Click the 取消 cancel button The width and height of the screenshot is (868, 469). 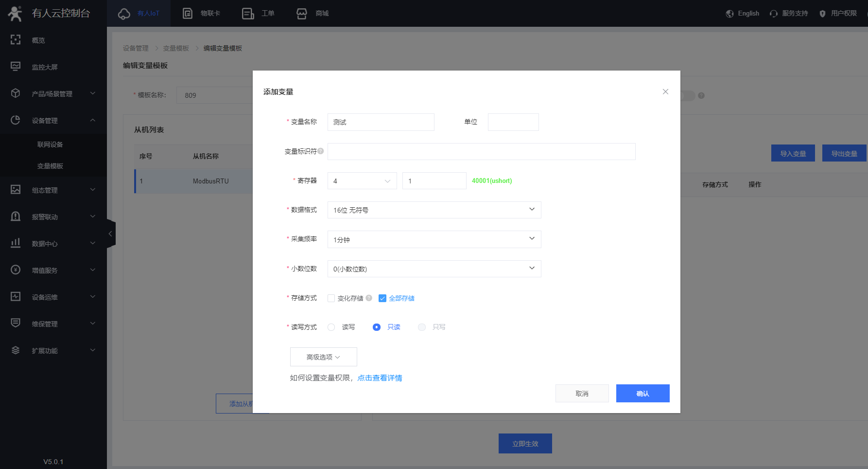582,394
